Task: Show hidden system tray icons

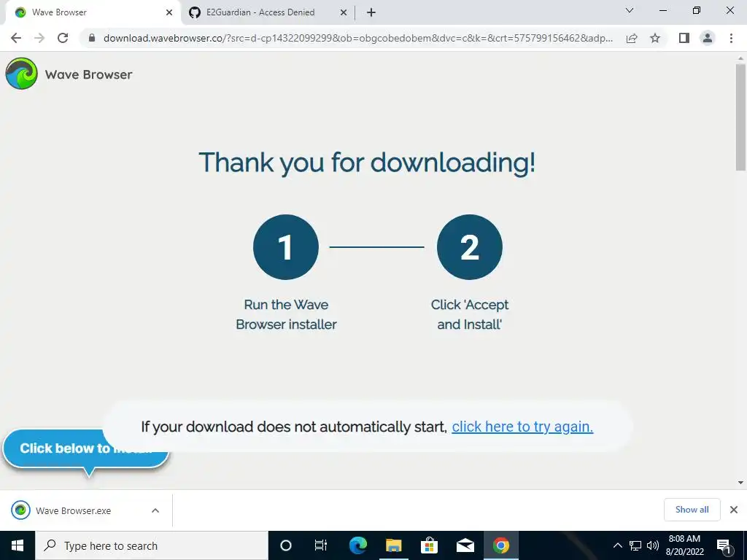Action: (x=617, y=545)
